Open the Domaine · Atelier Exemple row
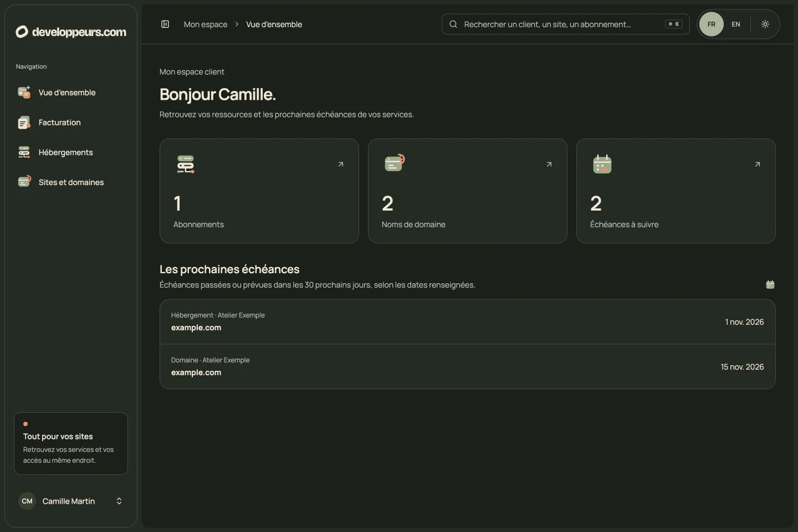Image resolution: width=798 pixels, height=532 pixels. [x=468, y=367]
